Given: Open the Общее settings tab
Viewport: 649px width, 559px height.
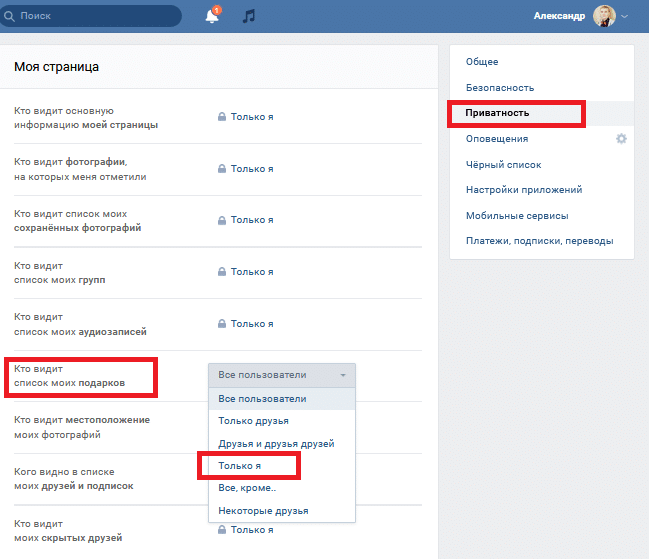Looking at the screenshot, I should pyautogui.click(x=482, y=62).
